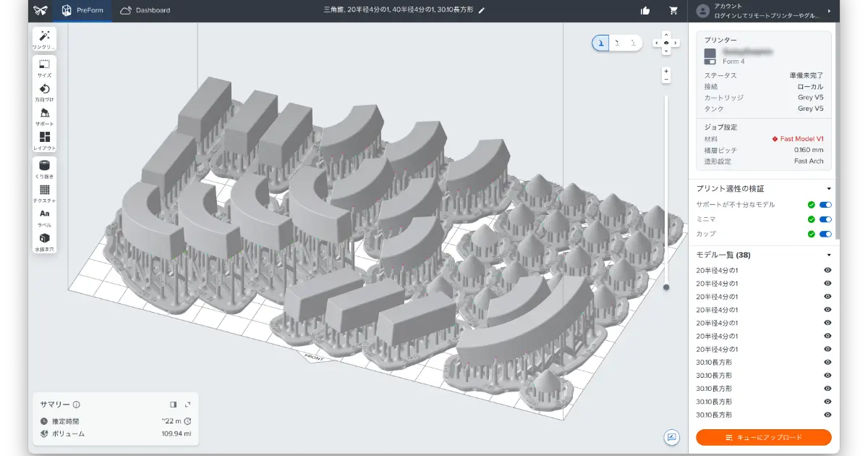Select the サポート (Supports) tool

[44, 117]
